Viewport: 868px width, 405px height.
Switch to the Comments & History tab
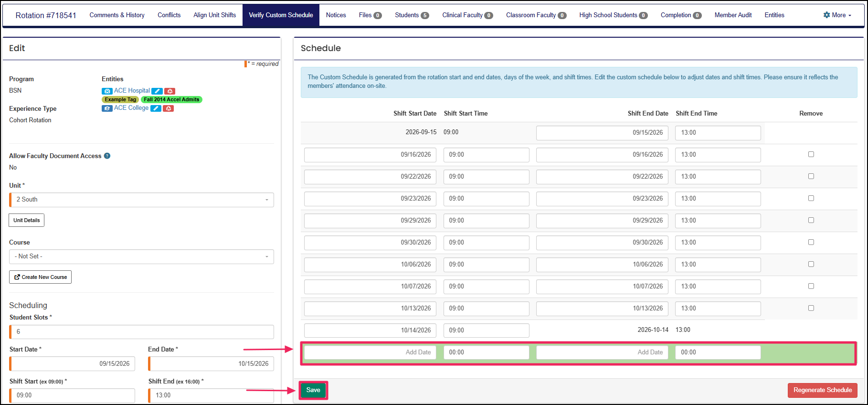tap(117, 15)
